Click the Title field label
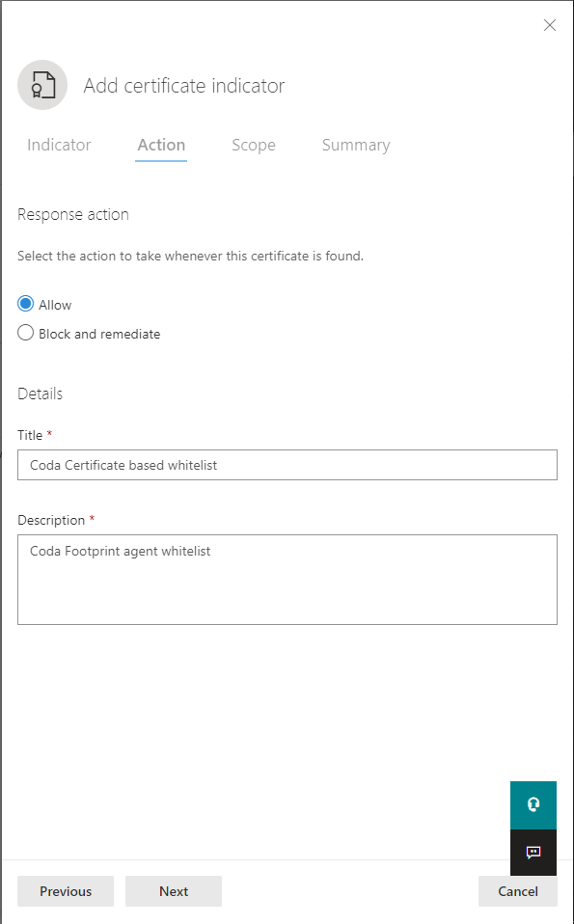Viewport: 574px width, 924px height. [30, 436]
